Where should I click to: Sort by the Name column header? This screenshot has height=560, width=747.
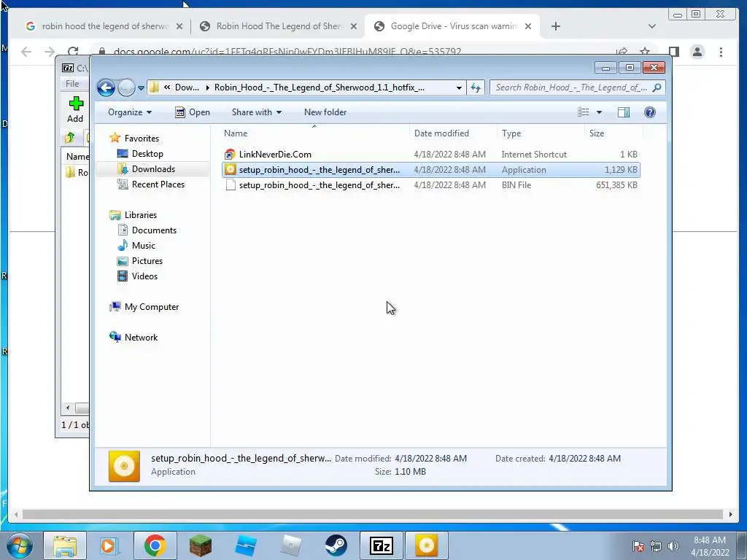[x=314, y=133]
